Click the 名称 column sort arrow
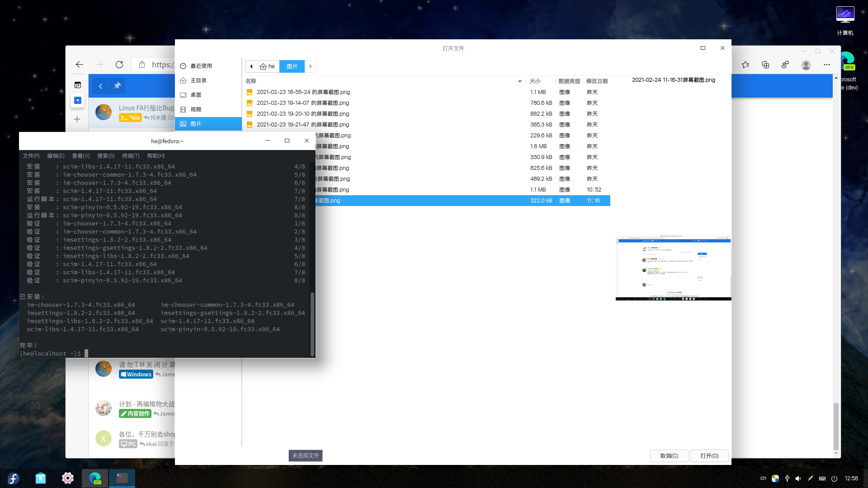The image size is (868, 488). coord(520,81)
